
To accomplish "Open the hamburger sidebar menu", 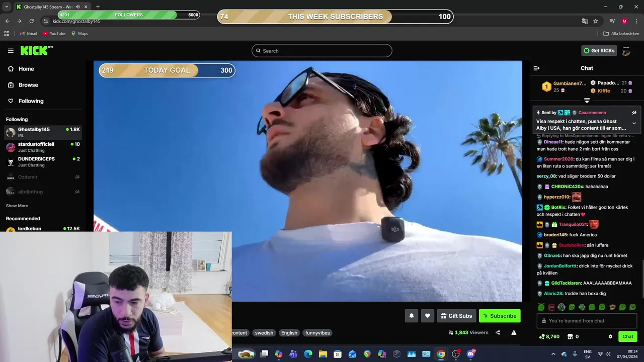I will point(11,51).
